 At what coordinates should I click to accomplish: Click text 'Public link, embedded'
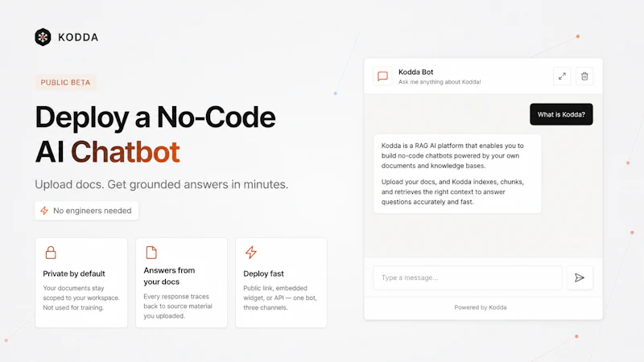(275, 288)
